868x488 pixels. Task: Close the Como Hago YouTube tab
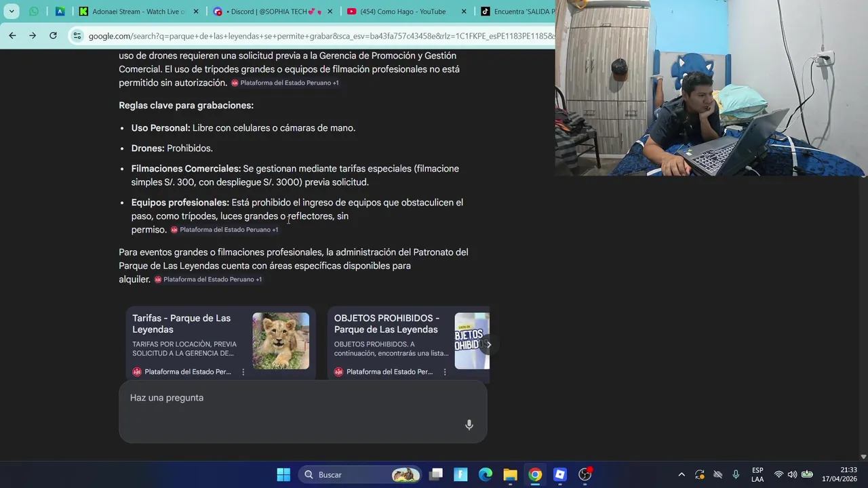tap(465, 12)
